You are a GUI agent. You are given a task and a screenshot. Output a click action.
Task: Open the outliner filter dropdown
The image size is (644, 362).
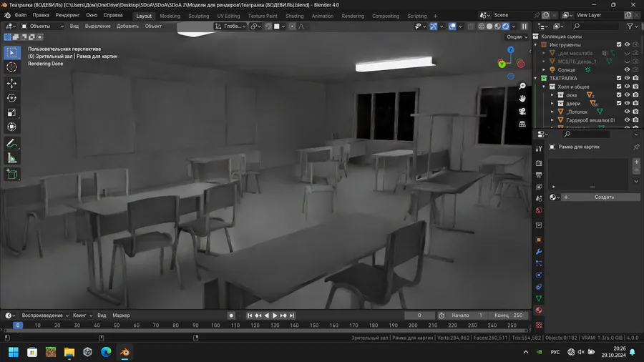[632, 26]
